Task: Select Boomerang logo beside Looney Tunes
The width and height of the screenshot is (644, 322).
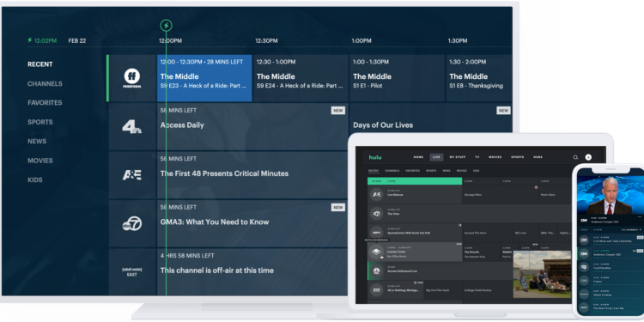Action: point(377,252)
